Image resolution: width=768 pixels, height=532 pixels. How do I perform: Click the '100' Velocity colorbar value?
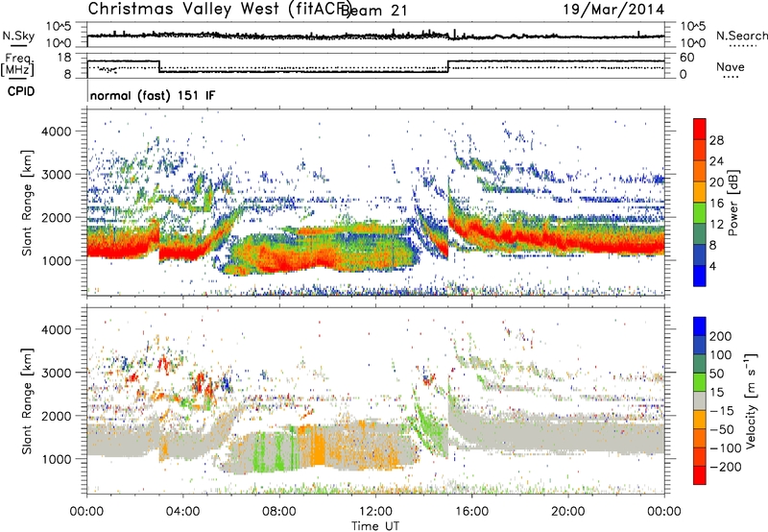[x=721, y=354]
